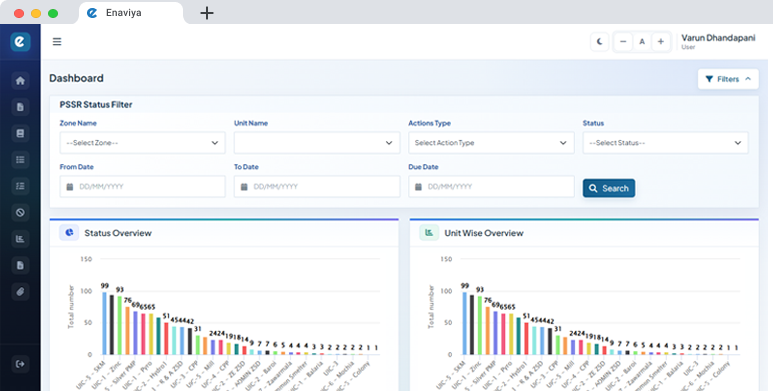
Task: Decrease font size with the minus button
Action: click(x=623, y=42)
